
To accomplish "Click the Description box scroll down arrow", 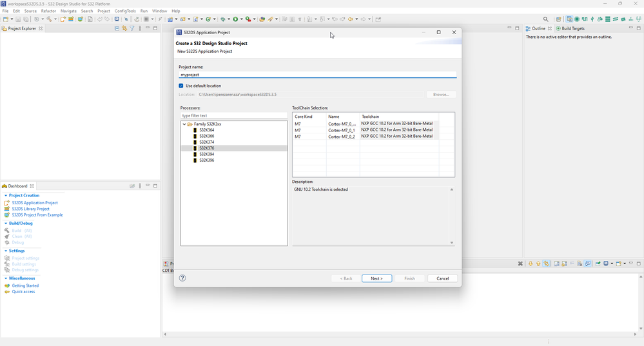I will 452,242.
